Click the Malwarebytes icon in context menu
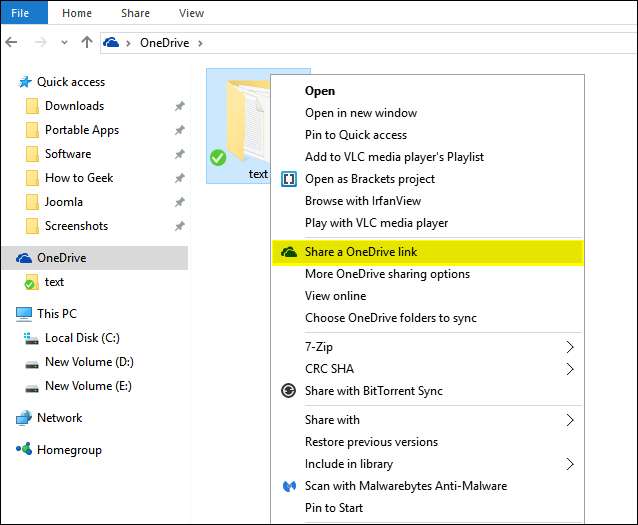The image size is (638, 525). coord(290,486)
